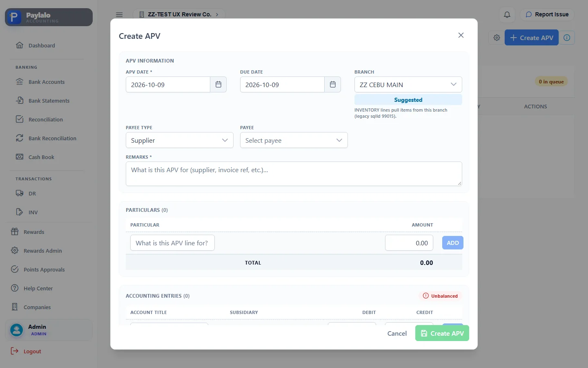Click the Suggested branch badge

pos(408,100)
